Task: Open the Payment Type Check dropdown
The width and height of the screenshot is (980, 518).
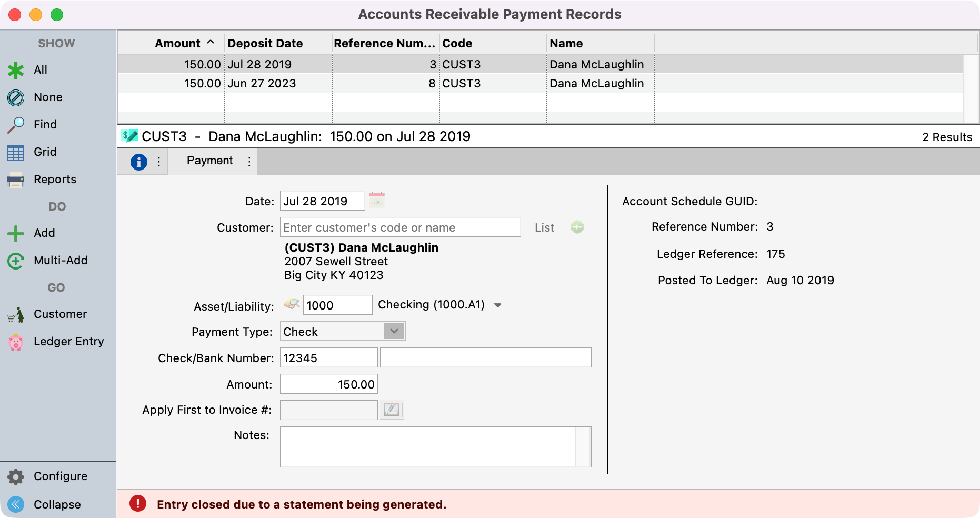Action: coord(343,332)
